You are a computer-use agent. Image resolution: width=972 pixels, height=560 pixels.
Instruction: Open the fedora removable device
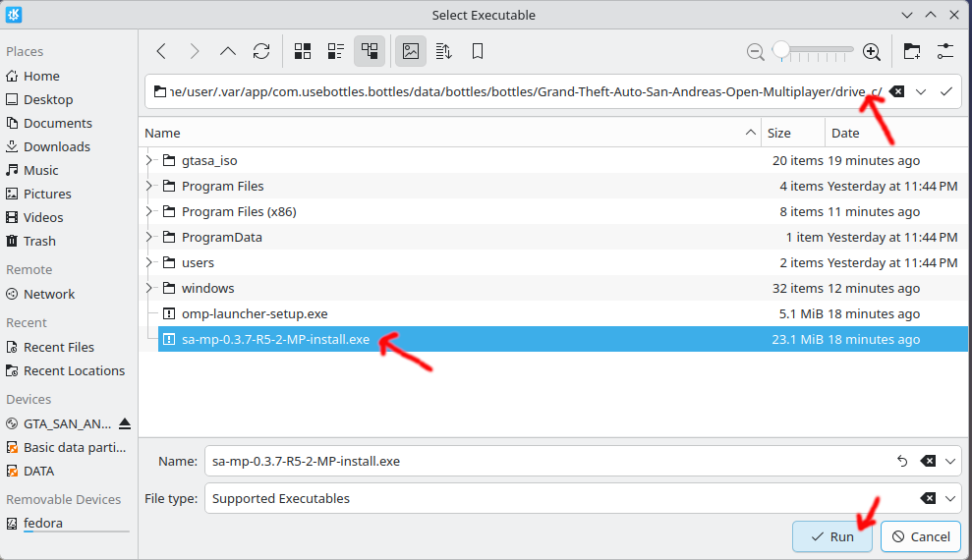point(68,524)
